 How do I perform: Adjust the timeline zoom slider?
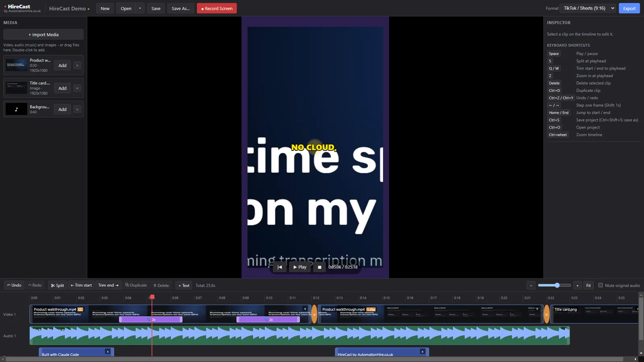tap(554, 285)
